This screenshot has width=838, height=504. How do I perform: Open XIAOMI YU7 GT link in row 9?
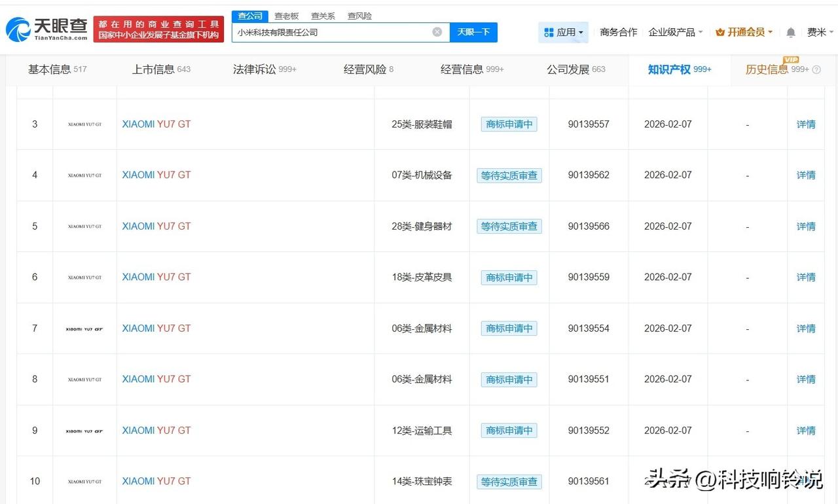tap(156, 431)
